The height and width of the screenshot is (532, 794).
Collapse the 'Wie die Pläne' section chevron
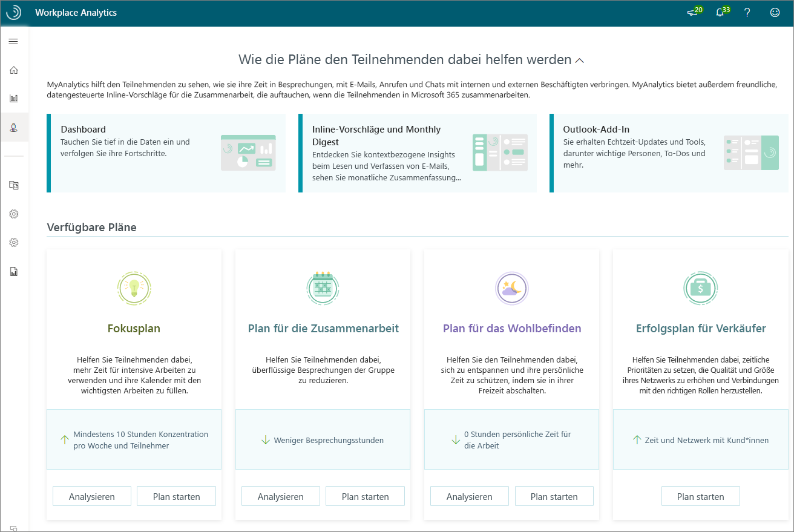point(579,61)
